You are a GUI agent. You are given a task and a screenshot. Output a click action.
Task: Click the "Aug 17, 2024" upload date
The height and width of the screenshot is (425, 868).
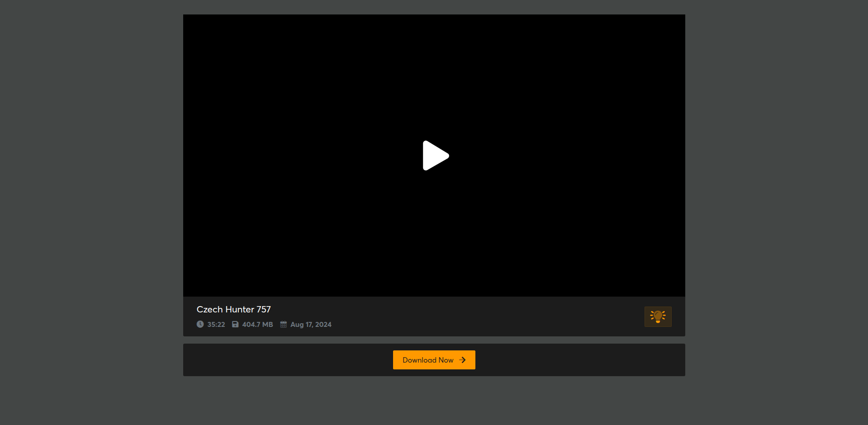click(x=311, y=325)
